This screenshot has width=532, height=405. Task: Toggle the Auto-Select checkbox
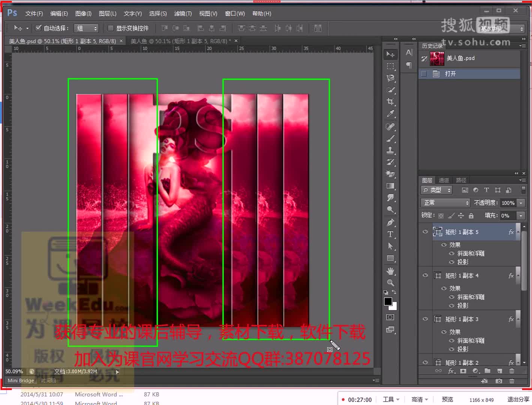click(x=38, y=28)
